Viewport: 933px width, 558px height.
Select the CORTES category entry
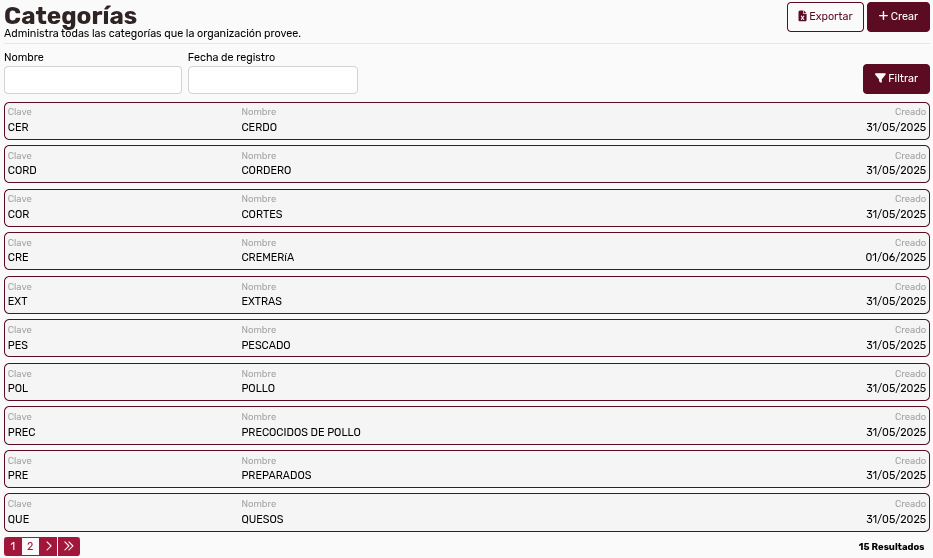point(466,208)
